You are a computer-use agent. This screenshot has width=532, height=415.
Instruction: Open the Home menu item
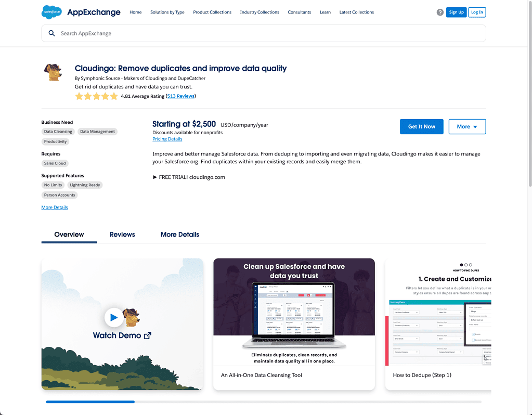tap(135, 12)
